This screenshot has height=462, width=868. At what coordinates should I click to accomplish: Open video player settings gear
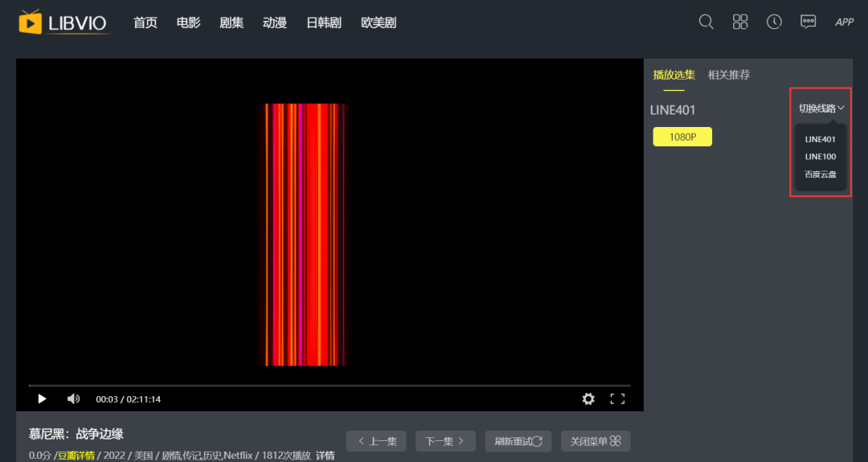point(588,399)
